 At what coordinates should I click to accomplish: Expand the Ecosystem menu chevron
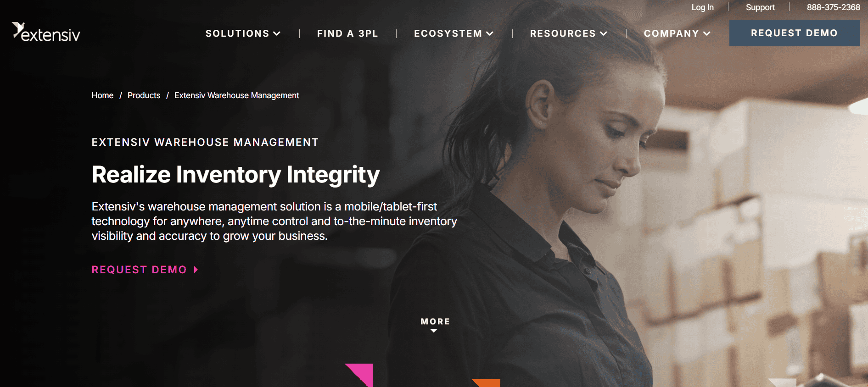(x=490, y=33)
